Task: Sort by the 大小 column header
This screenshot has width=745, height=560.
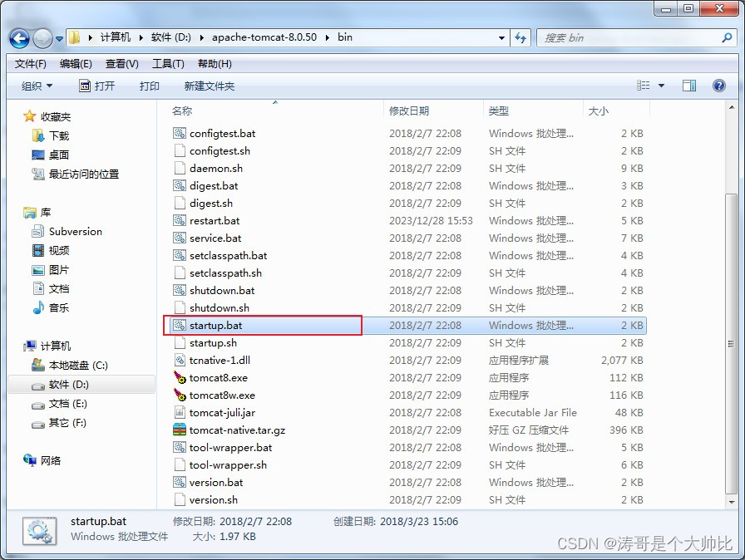Action: (x=598, y=111)
